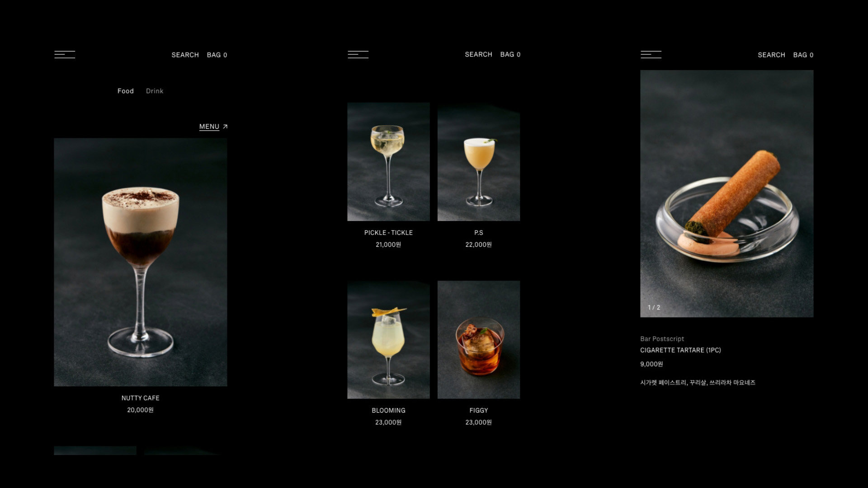Screen dimensions: 868x488
Task: Open BAG 0 on the left screen
Action: 217,55
